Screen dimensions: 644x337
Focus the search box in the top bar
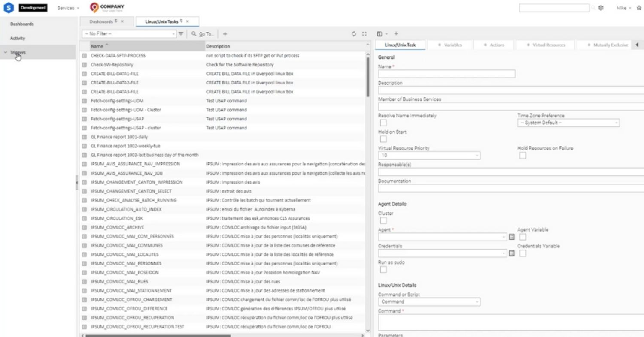click(554, 8)
